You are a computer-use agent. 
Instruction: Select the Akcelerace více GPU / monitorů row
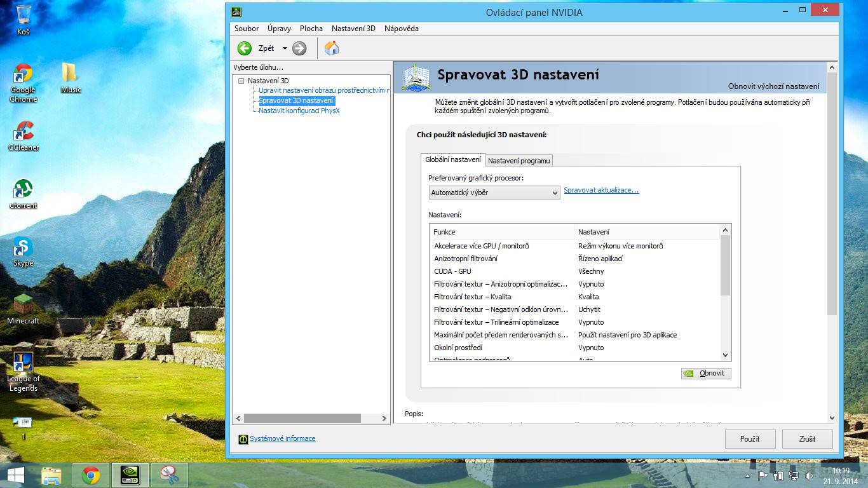tap(575, 246)
